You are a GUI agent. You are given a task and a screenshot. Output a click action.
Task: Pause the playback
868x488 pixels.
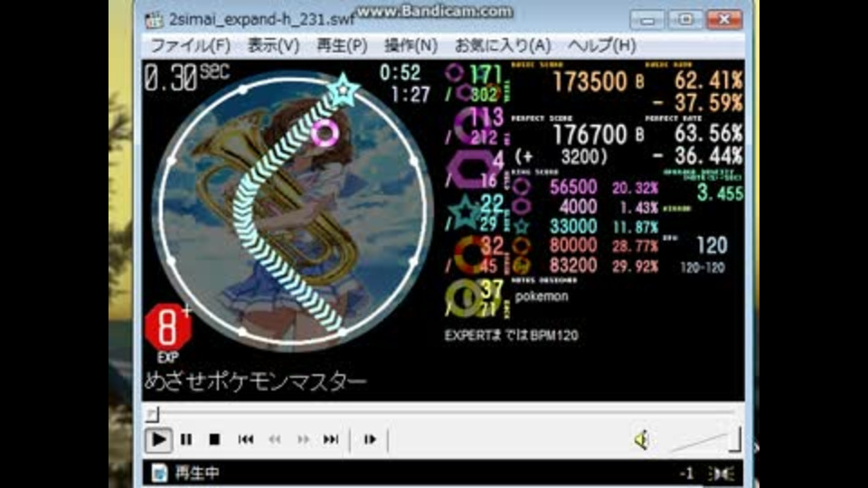pos(186,440)
